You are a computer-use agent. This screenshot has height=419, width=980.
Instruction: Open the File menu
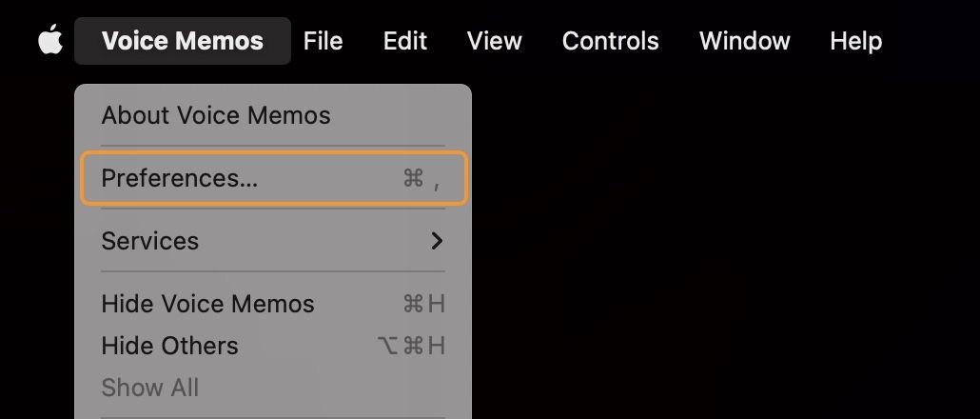323,41
